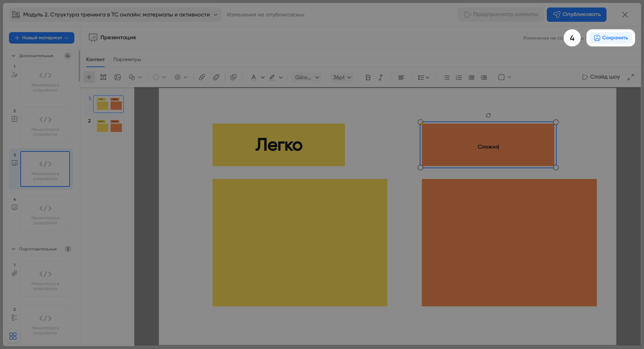Screen dimensions: 644x349
Task: Click the add element plus icon
Action: pyautogui.click(x=89, y=77)
